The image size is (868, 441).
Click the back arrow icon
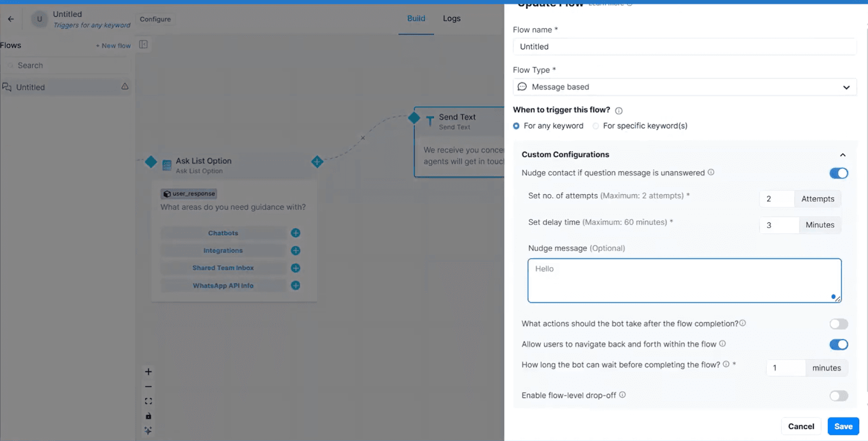click(11, 19)
